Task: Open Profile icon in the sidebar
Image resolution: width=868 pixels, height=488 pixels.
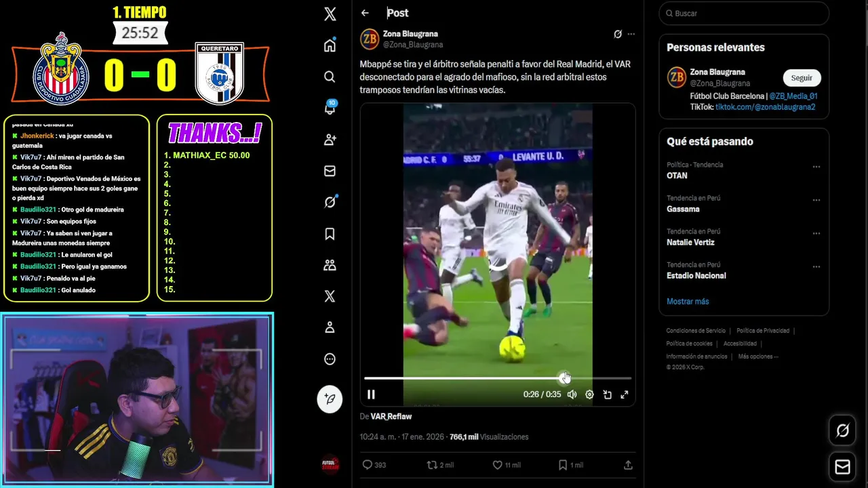Action: click(330, 327)
